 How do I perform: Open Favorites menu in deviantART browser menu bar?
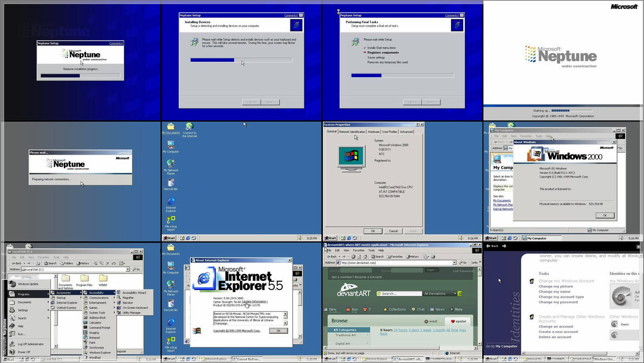point(358,250)
